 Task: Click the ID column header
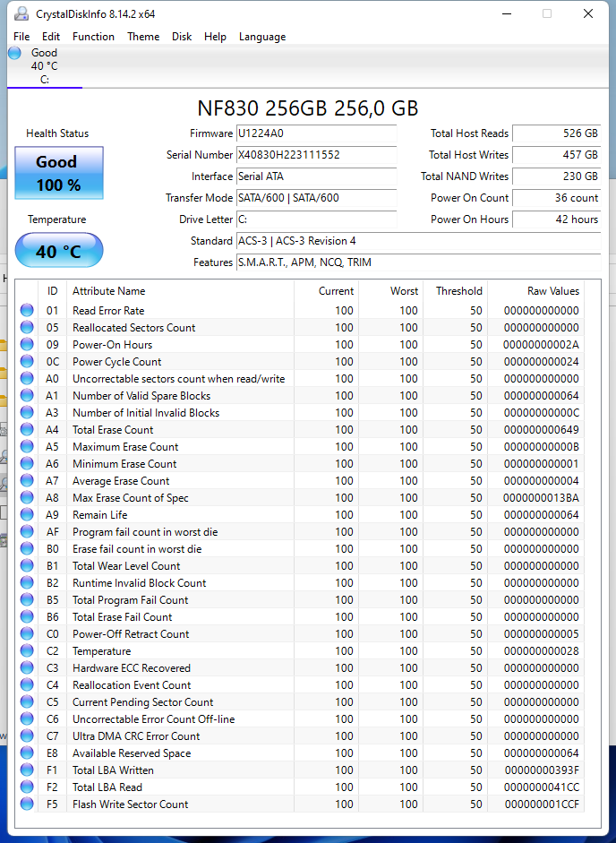[52, 291]
